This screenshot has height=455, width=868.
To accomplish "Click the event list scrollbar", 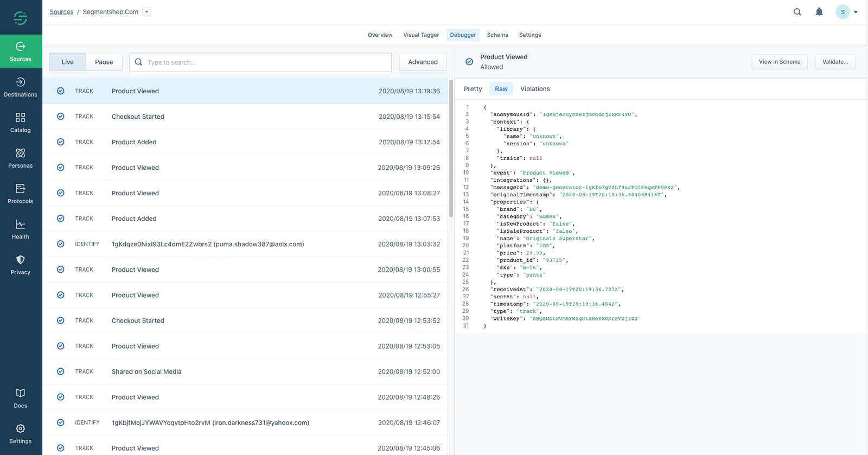I will (x=451, y=148).
